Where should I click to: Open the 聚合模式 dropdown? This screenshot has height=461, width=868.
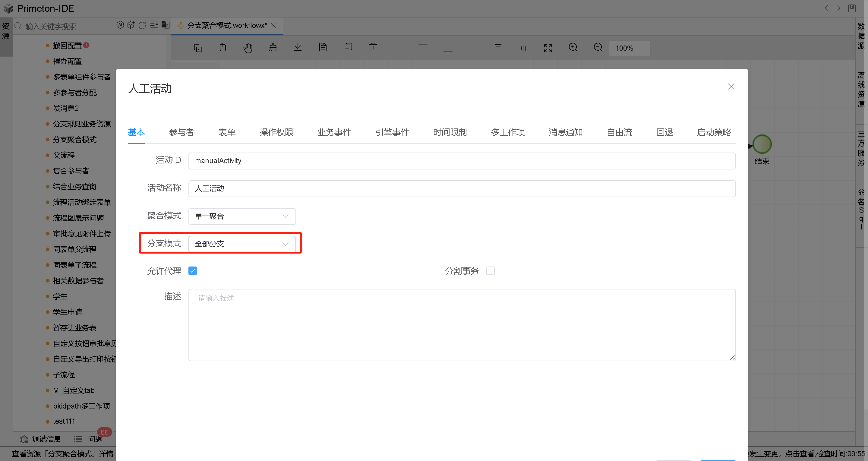coord(242,216)
